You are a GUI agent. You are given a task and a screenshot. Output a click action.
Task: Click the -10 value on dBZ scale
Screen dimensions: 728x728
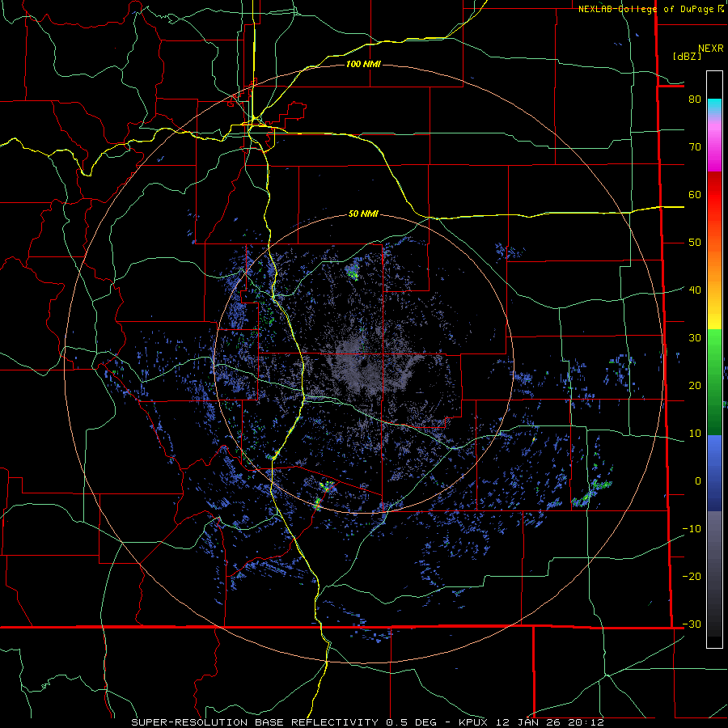pyautogui.click(x=692, y=528)
